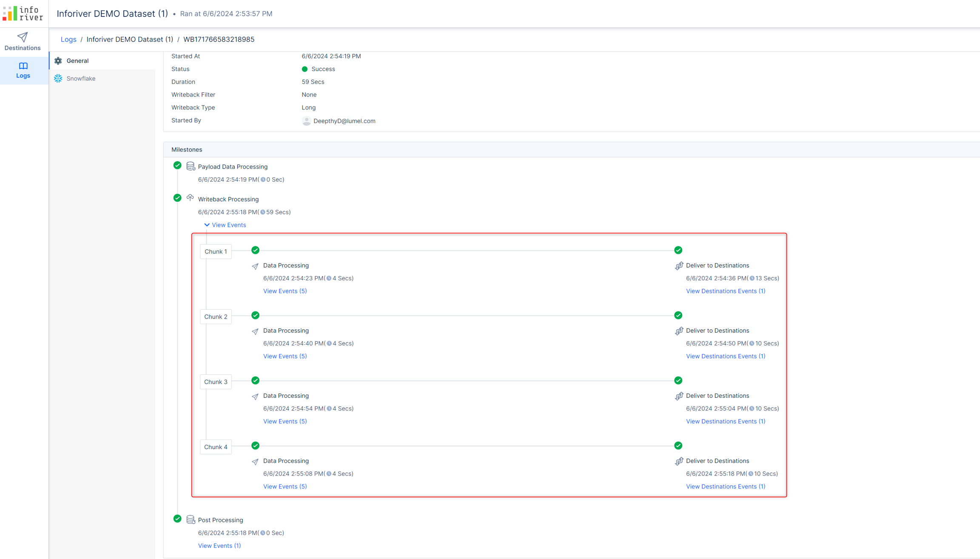Open Chunk 4 View Destinations Events link

(725, 486)
